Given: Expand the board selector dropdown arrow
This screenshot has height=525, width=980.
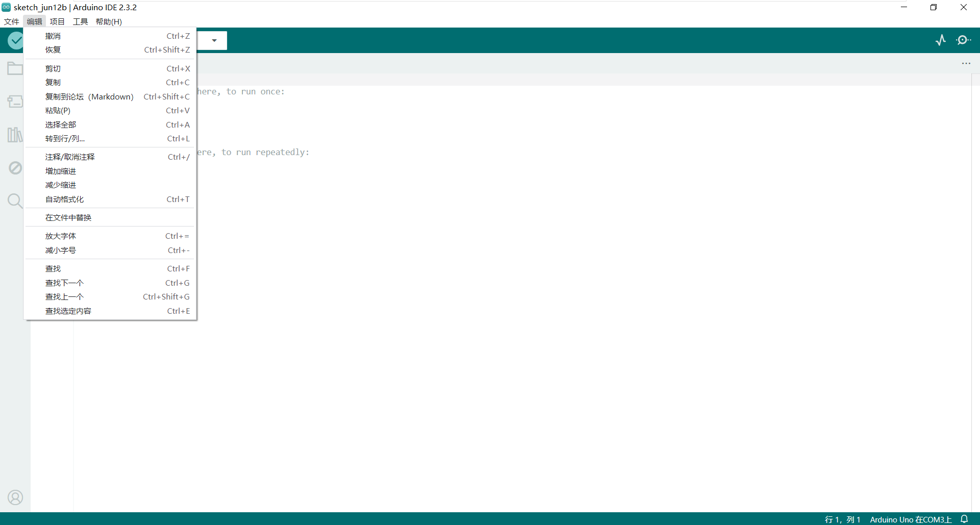Looking at the screenshot, I should tap(214, 40).
